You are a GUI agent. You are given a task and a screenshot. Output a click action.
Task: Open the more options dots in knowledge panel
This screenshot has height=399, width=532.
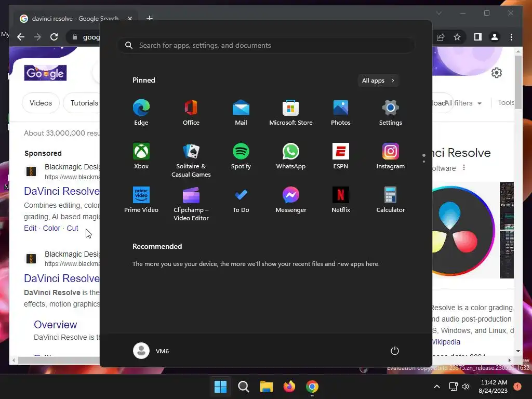coord(464,168)
